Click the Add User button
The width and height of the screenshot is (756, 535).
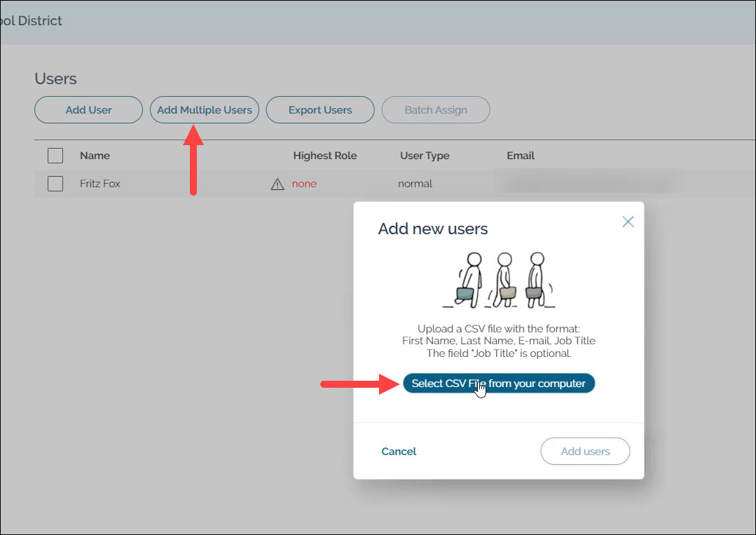(88, 110)
